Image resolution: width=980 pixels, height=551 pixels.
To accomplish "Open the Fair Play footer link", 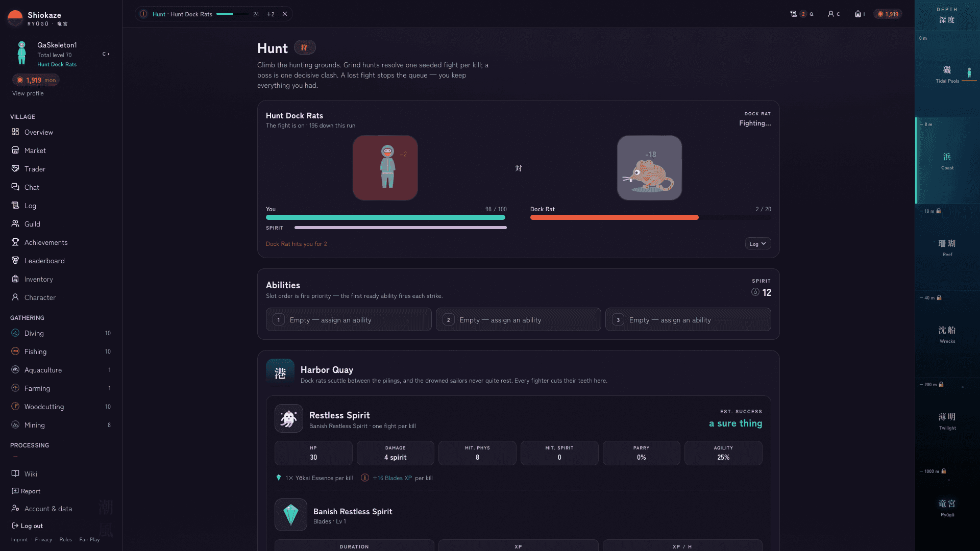I will [89, 540].
